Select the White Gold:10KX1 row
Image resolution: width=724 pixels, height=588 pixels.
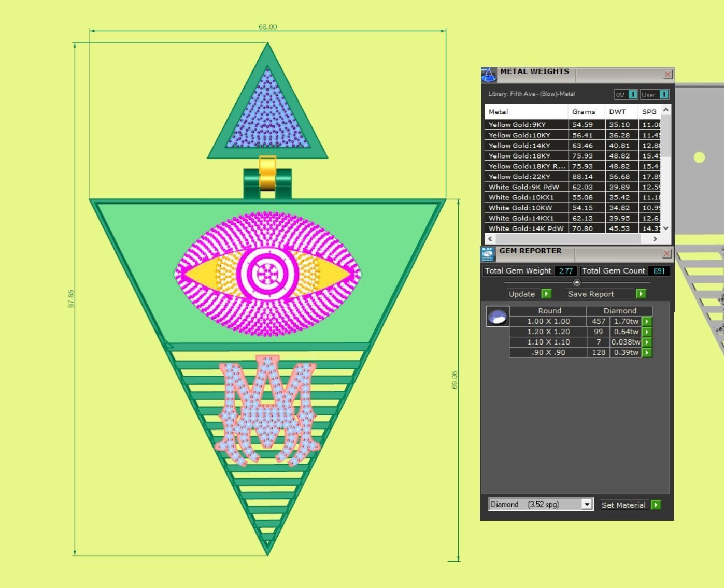[x=573, y=197]
